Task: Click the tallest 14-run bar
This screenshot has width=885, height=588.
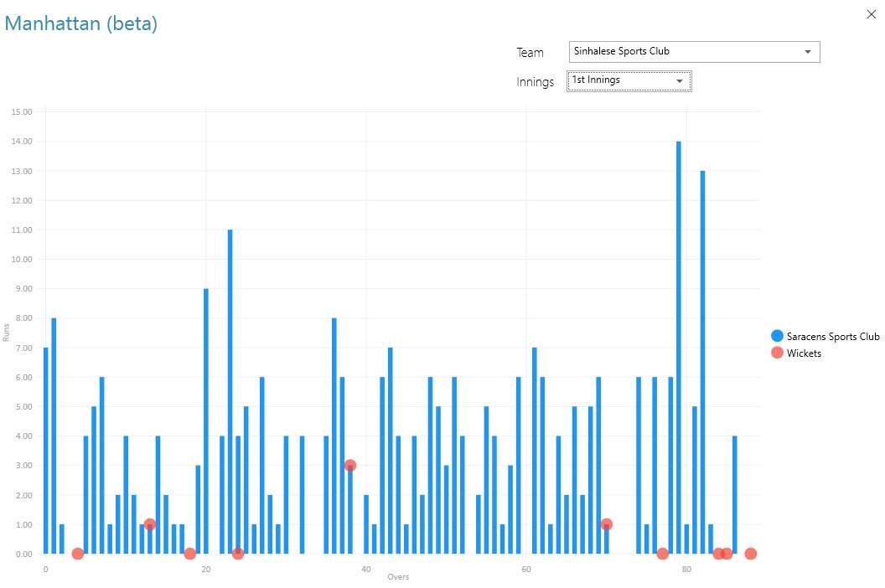Action: tap(679, 348)
